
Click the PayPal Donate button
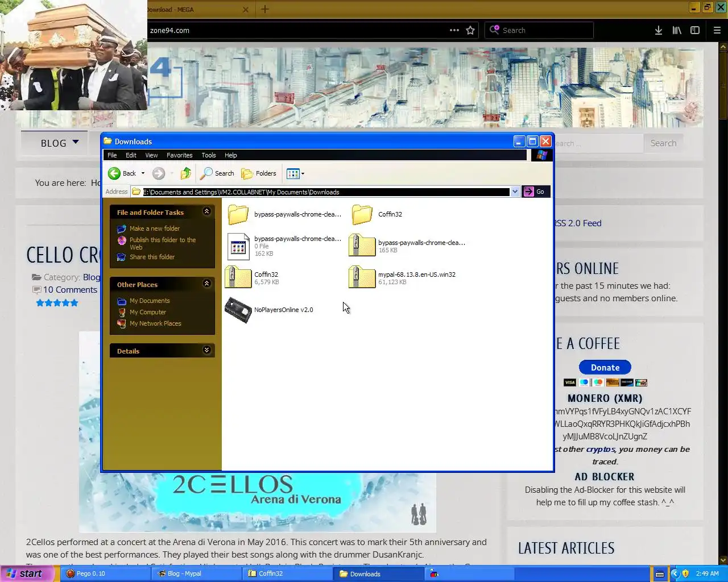click(x=605, y=367)
